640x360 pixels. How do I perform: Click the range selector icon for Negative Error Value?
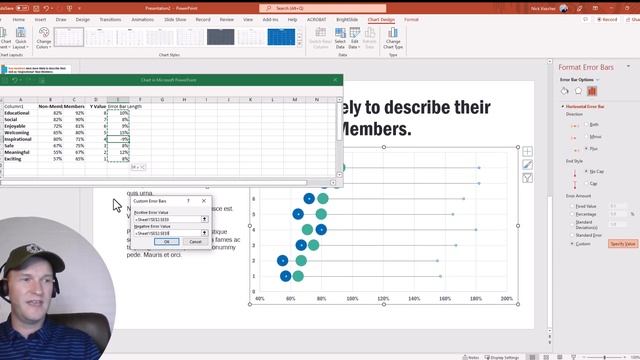(x=204, y=233)
